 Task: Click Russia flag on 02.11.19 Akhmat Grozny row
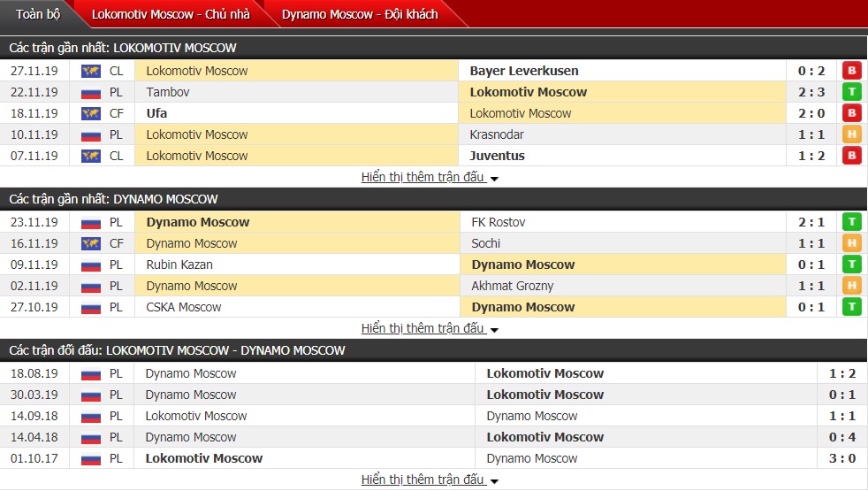(91, 287)
